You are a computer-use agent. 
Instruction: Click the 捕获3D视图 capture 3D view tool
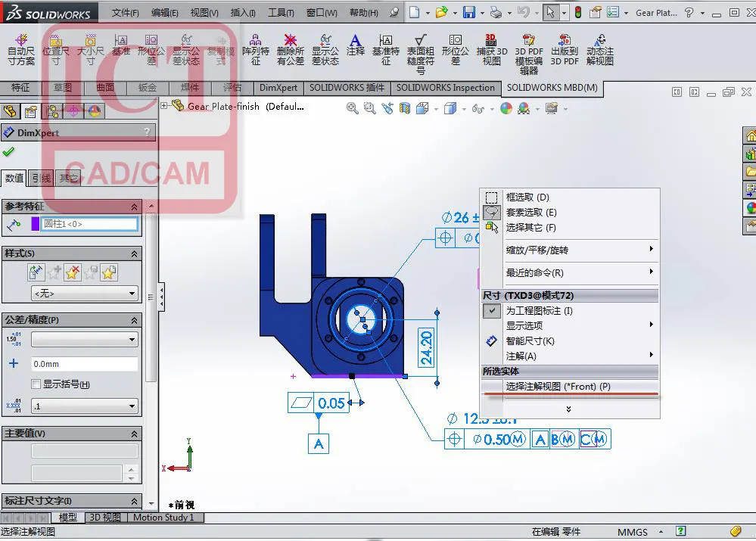[x=492, y=50]
